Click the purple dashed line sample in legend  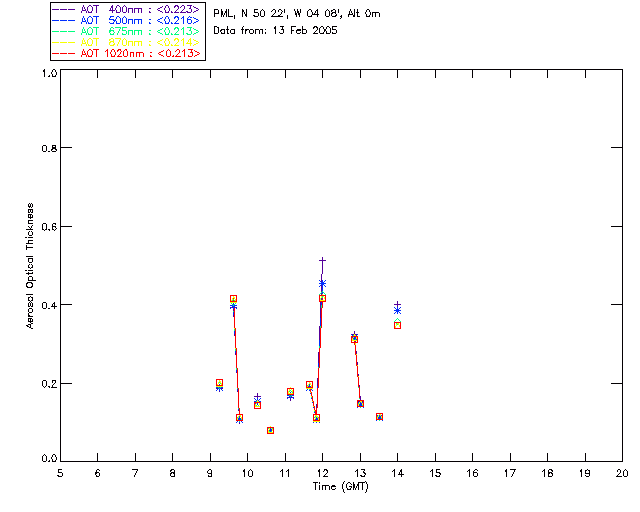point(64,9)
